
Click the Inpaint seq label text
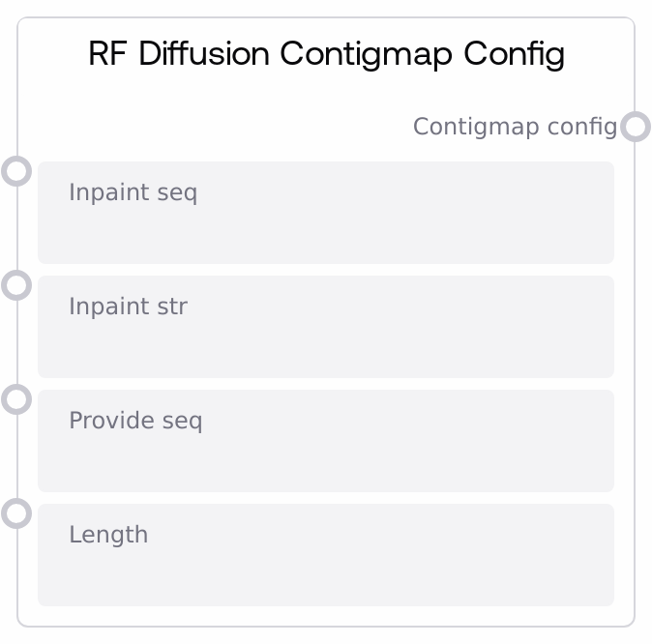point(133,192)
